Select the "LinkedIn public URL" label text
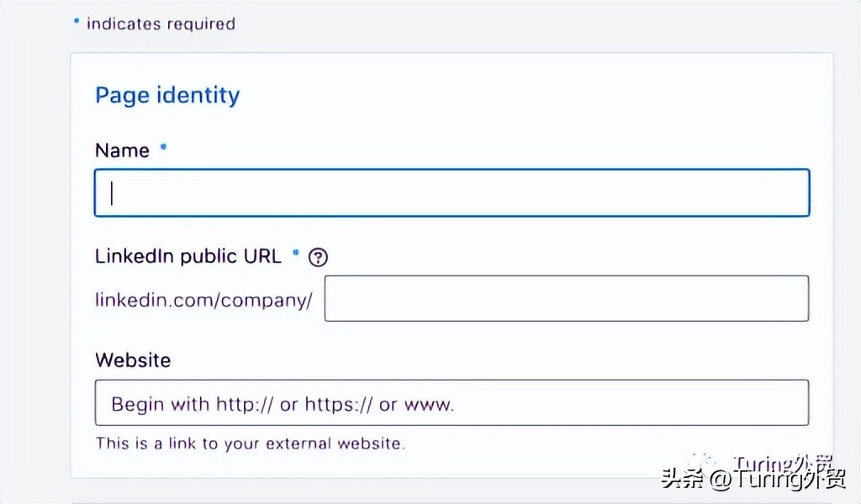Image resolution: width=861 pixels, height=504 pixels. click(x=188, y=256)
